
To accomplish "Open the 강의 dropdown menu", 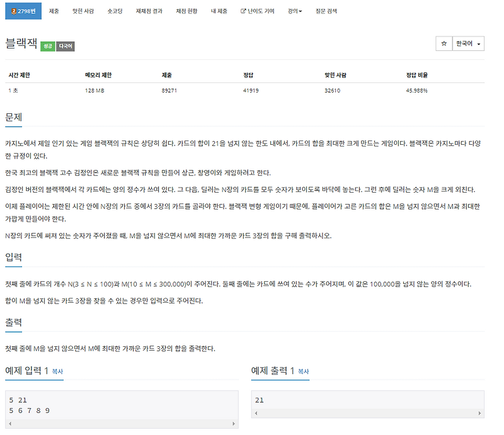I will 294,10.
